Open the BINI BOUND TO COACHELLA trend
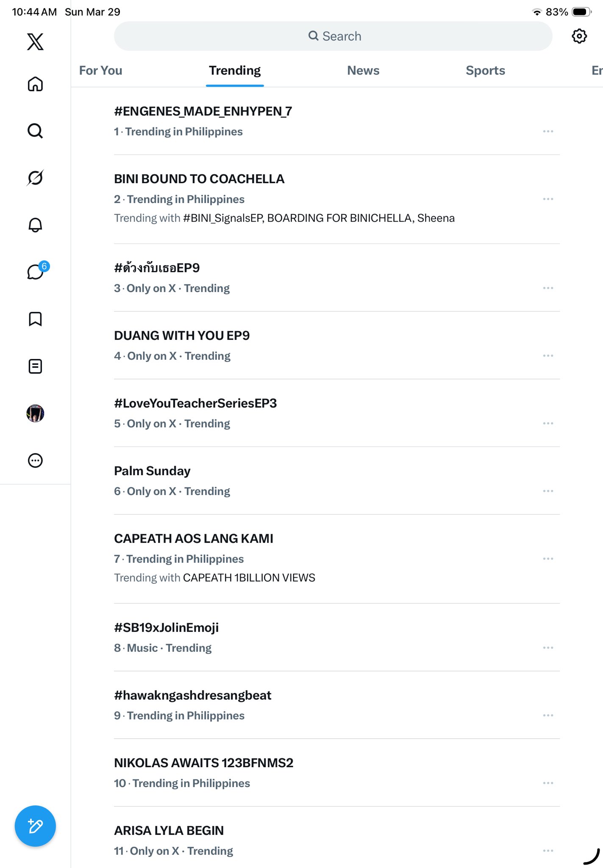The height and width of the screenshot is (868, 603). (x=199, y=179)
